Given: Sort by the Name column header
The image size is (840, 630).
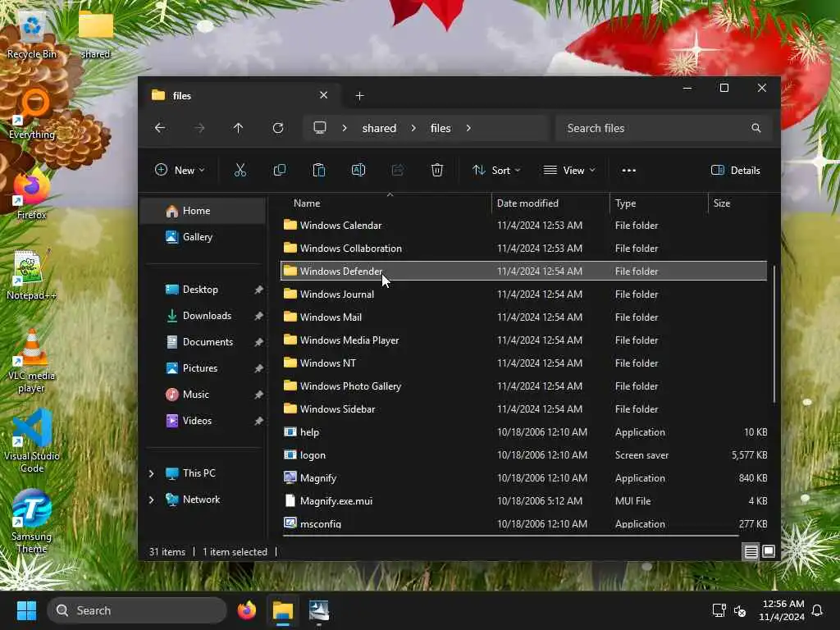Looking at the screenshot, I should click(x=385, y=203).
